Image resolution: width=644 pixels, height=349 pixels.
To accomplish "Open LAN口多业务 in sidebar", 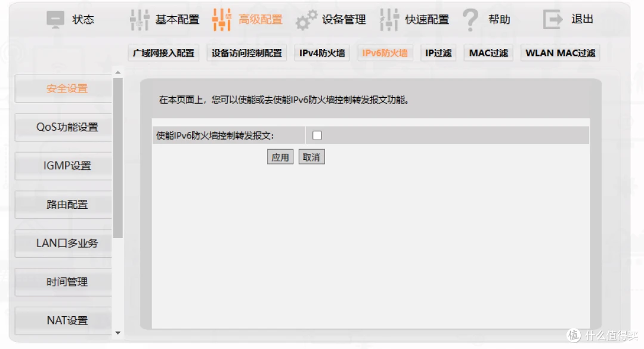I will [63, 243].
